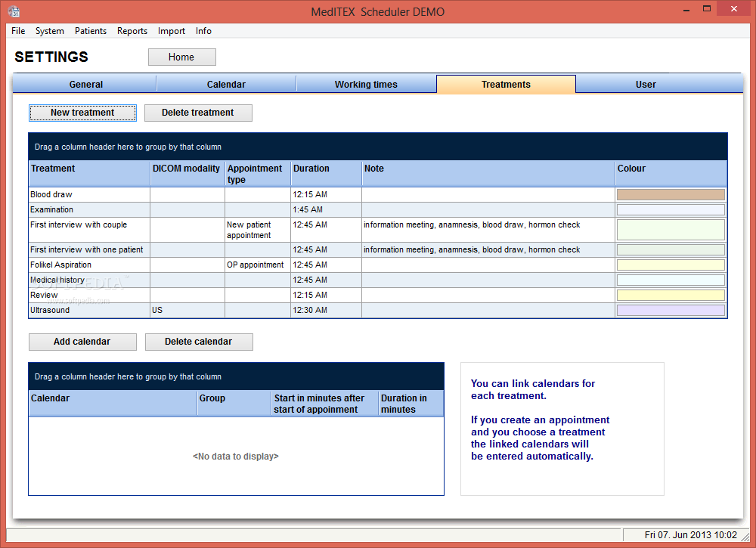Click the OP appointment type cell
756x548 pixels.
pos(258,265)
